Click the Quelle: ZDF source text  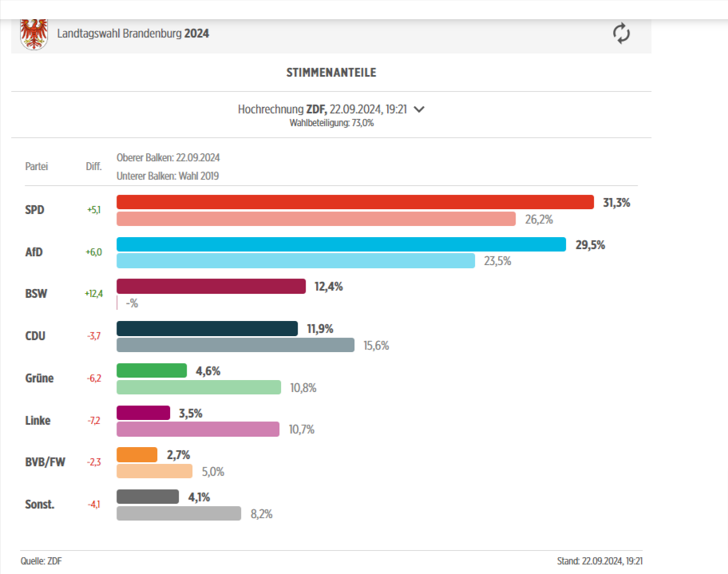pos(41,561)
